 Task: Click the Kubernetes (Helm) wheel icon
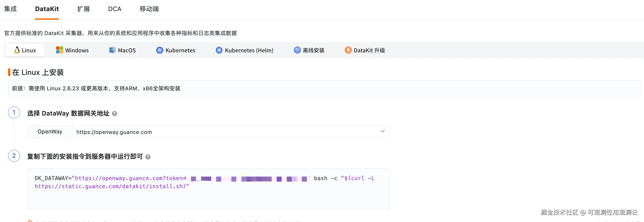219,50
